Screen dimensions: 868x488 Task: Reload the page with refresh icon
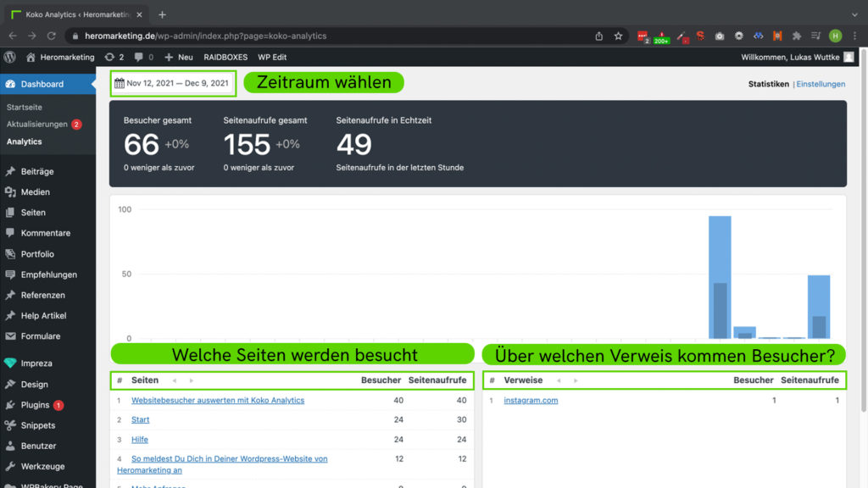[x=52, y=36]
